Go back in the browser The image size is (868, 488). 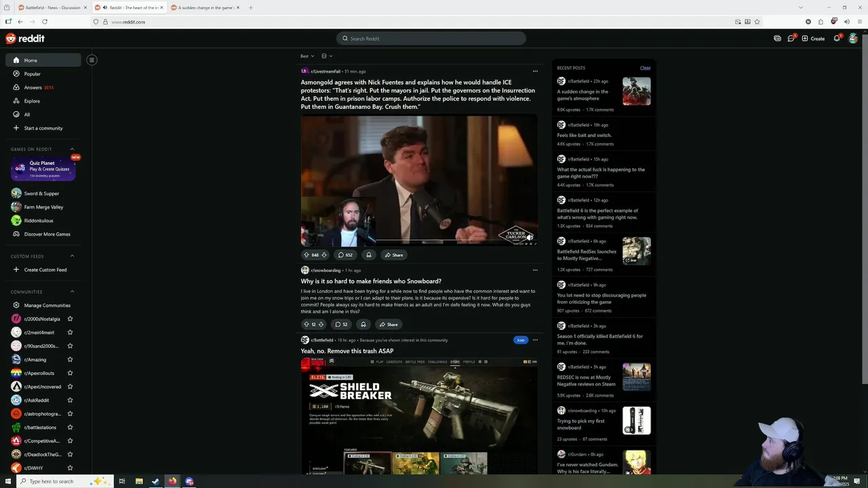tap(20, 22)
